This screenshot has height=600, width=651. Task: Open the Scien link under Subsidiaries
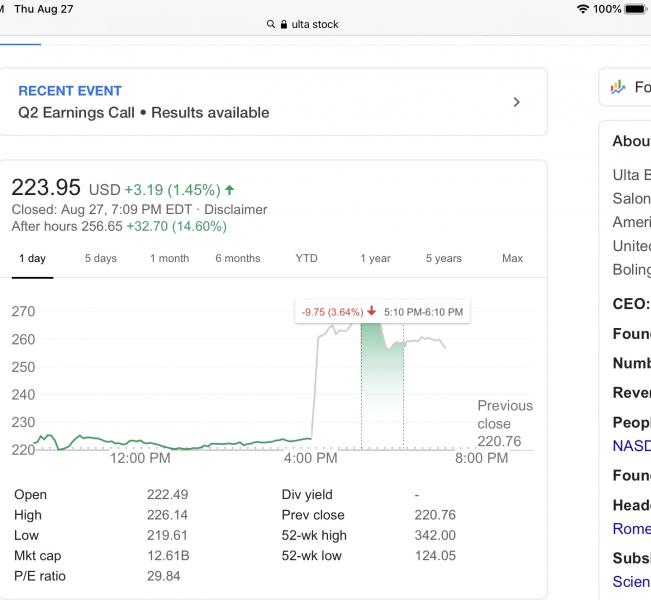coord(631,582)
